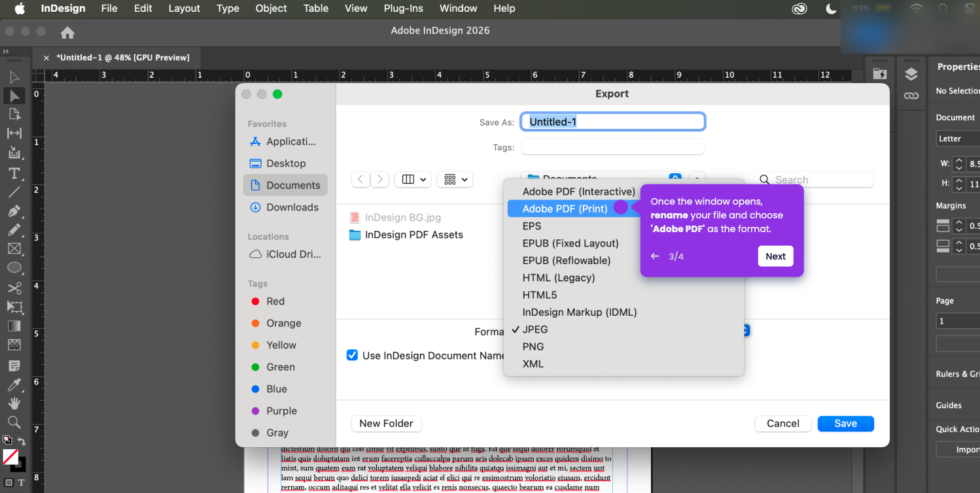Viewport: 980px width, 493px height.
Task: Select the Rectangle Frame tool
Action: (14, 248)
